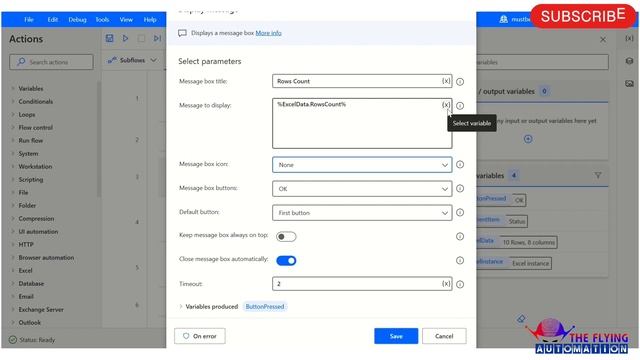Open UI elements side panel icon

[629, 61]
